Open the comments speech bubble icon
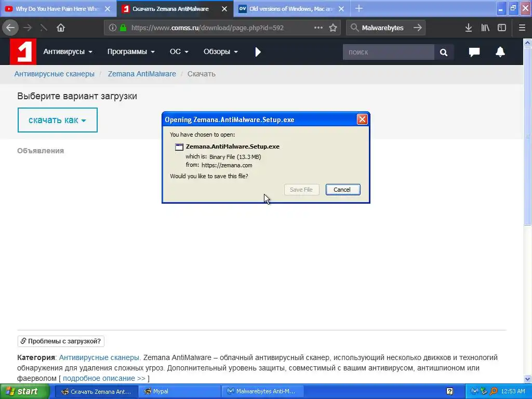The height and width of the screenshot is (399, 532). pyautogui.click(x=474, y=52)
